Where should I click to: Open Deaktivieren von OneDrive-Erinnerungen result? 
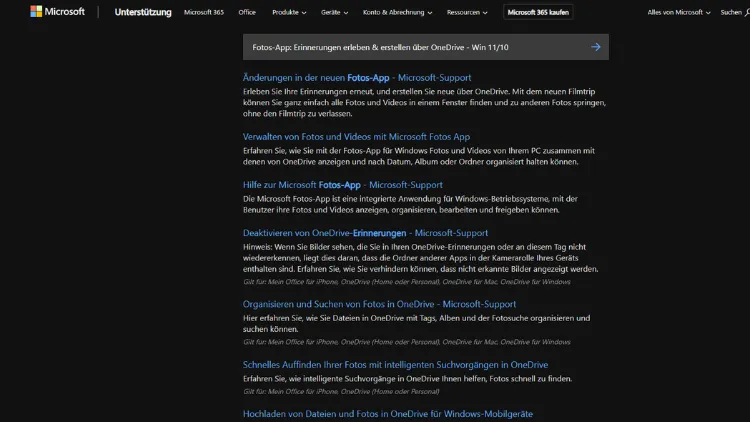(365, 233)
